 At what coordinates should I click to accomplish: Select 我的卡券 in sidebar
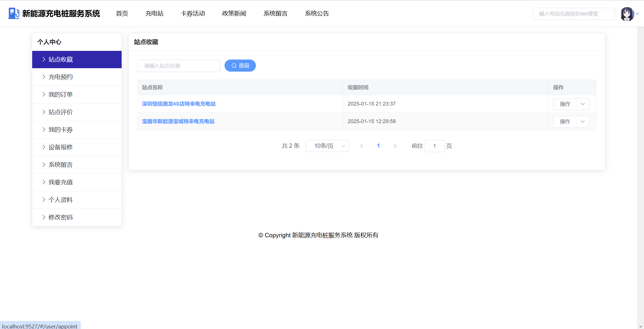[x=61, y=130]
